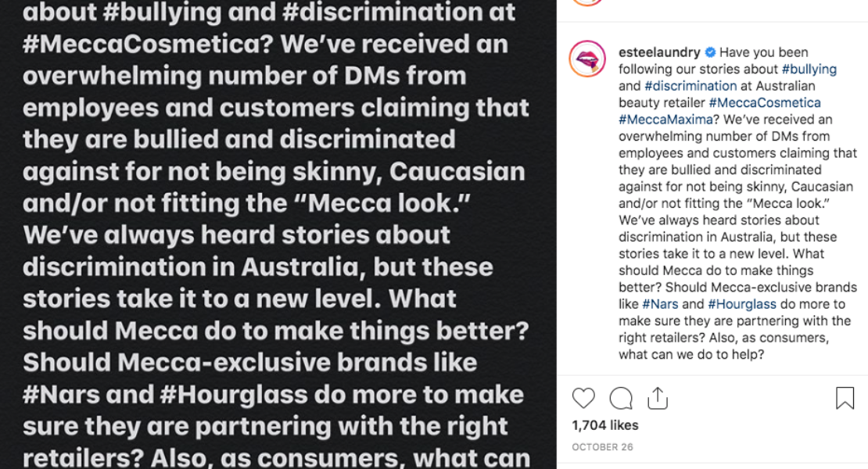
Task: Share the post using the share icon
Action: [658, 399]
